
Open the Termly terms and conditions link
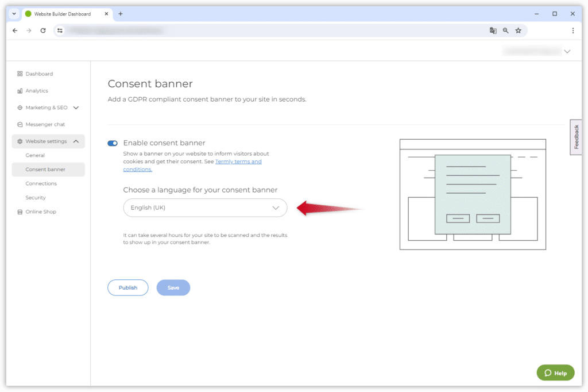pyautogui.click(x=238, y=162)
